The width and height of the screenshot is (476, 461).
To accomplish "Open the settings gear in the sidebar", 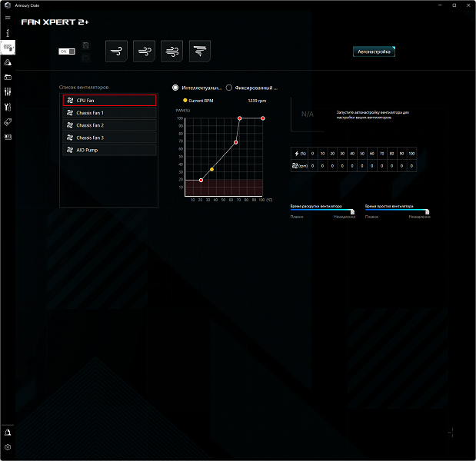I will pyautogui.click(x=8, y=447).
